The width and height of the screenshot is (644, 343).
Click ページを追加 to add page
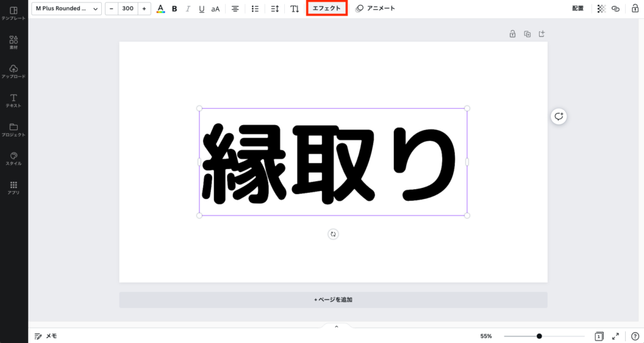(x=333, y=300)
